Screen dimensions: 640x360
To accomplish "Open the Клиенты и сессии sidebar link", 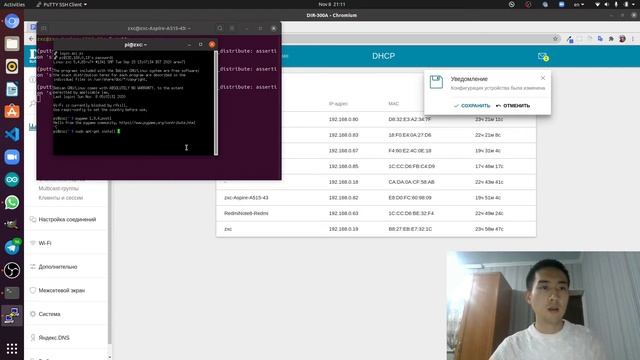I will [61, 198].
